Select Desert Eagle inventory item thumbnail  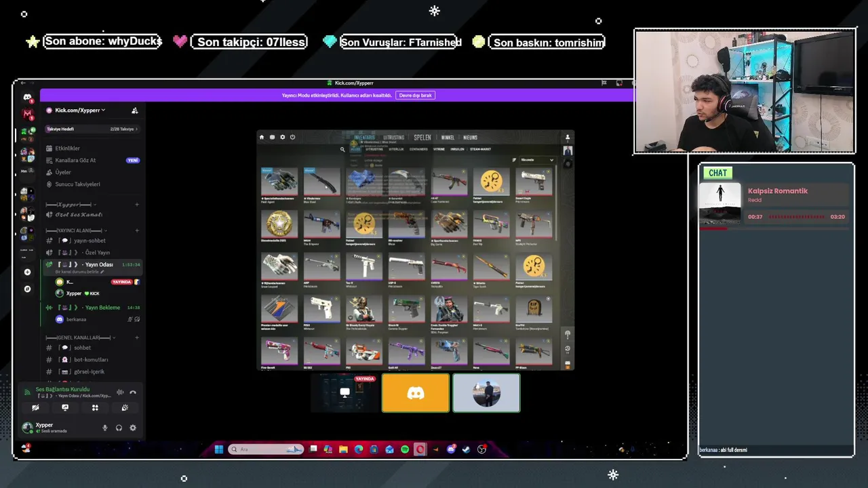(534, 182)
